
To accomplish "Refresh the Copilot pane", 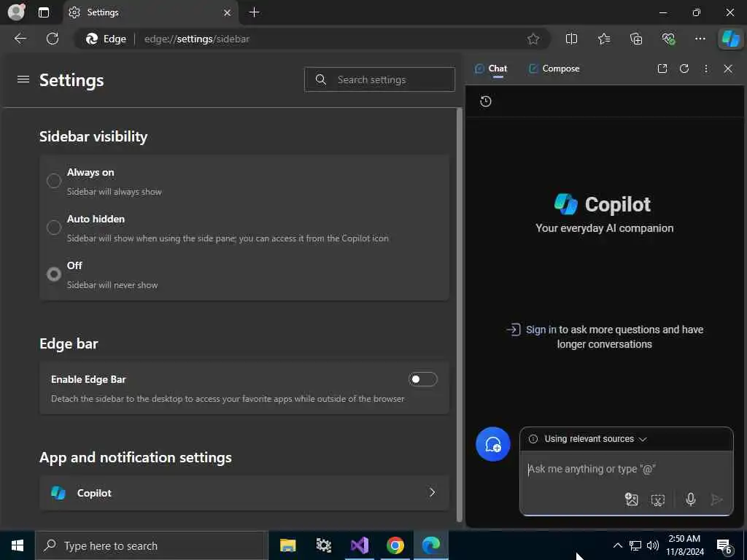I will pos(684,69).
